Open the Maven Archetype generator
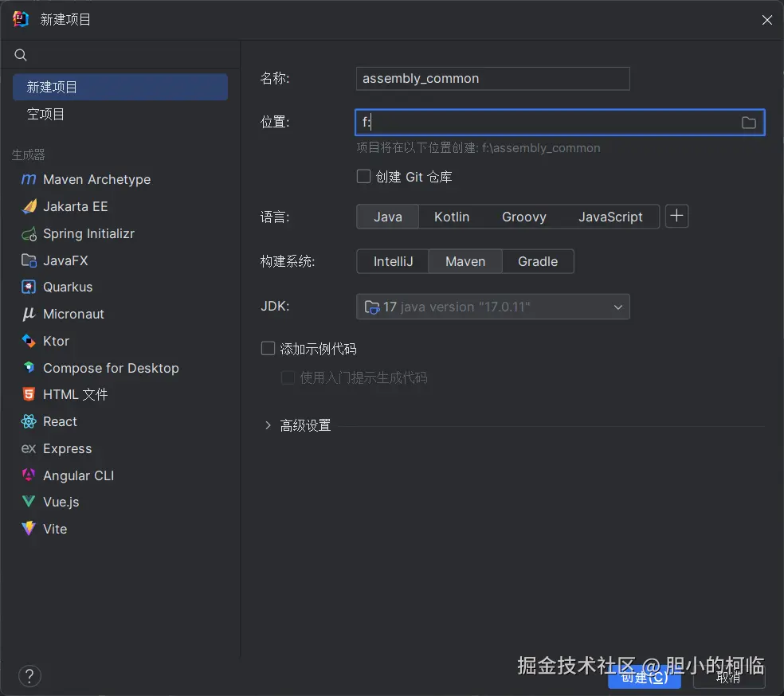Viewport: 784px width, 696px height. coord(120,179)
